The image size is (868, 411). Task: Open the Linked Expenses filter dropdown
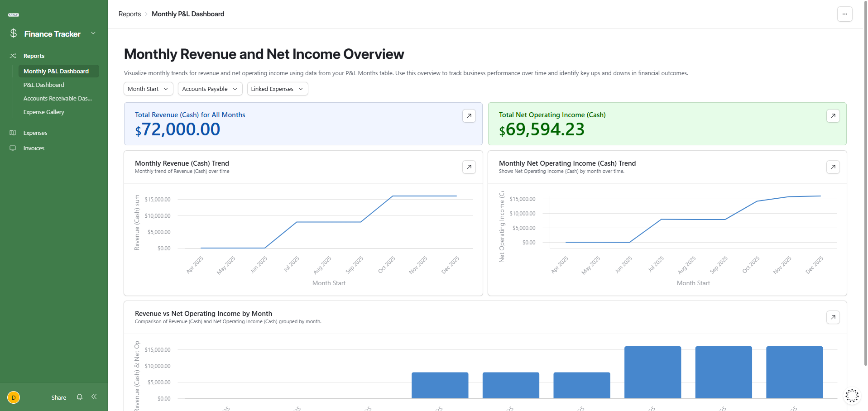click(x=277, y=89)
